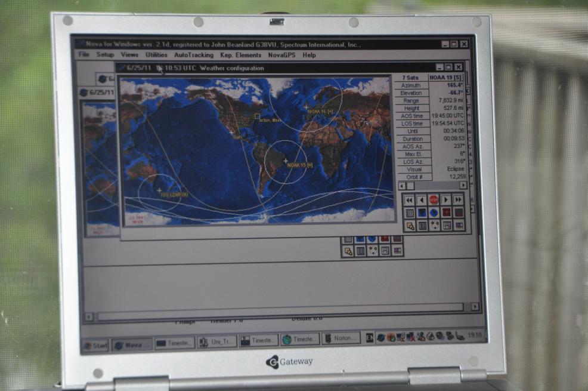Click the yellow stacked-shapes icon in the back window toolbar
The image size is (588, 391).
coord(348,251)
